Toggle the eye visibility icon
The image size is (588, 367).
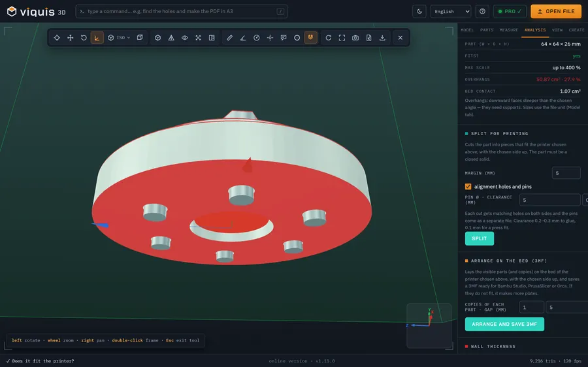tap(185, 37)
